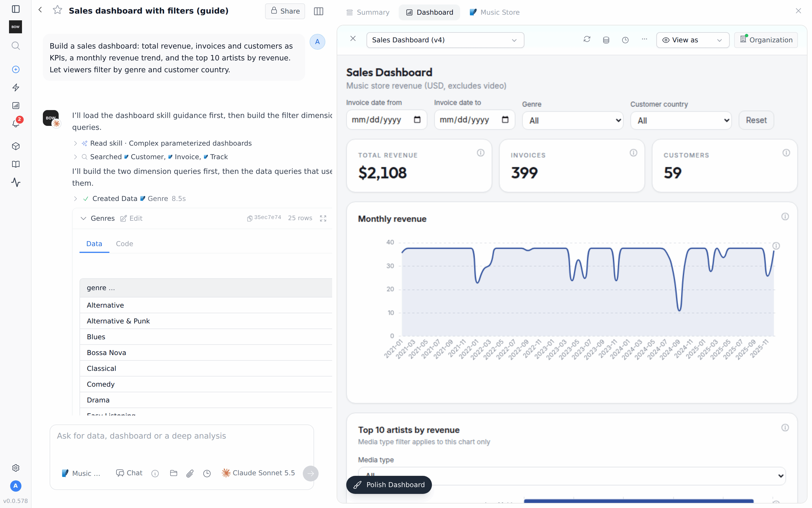The width and height of the screenshot is (812, 508).
Task: Open the lightning bolt automations icon
Action: coord(16,88)
